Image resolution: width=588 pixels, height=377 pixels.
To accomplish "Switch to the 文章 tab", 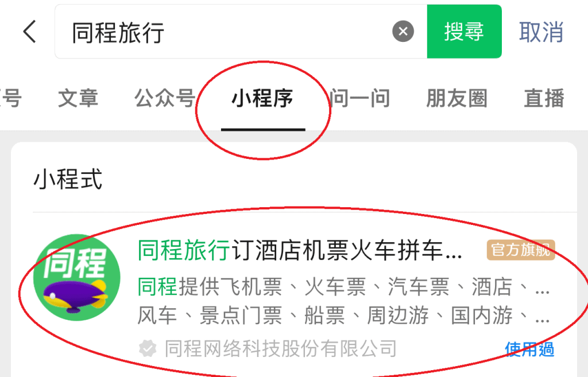I will coord(78,98).
